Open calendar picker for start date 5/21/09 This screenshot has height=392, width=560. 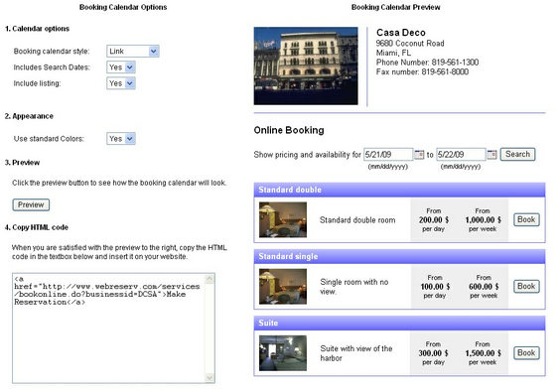[419, 155]
